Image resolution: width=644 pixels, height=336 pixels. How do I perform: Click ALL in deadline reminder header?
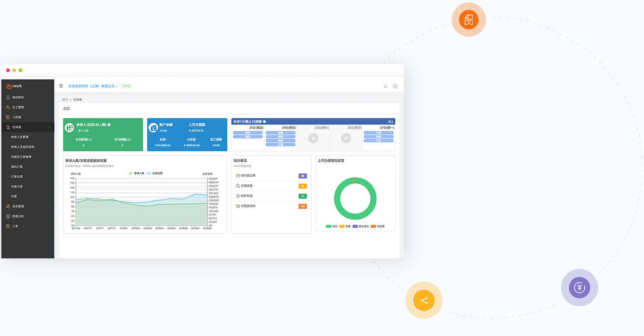click(x=390, y=121)
